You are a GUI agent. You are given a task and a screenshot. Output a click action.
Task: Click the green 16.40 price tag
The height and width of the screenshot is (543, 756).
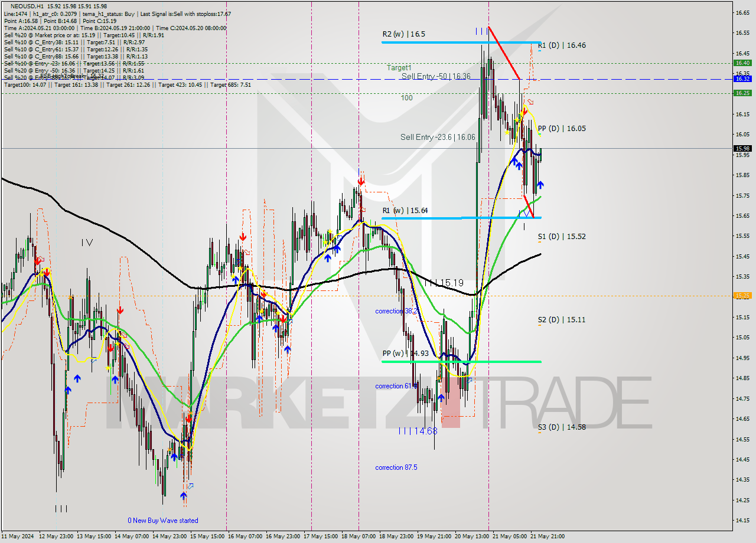[x=742, y=63]
